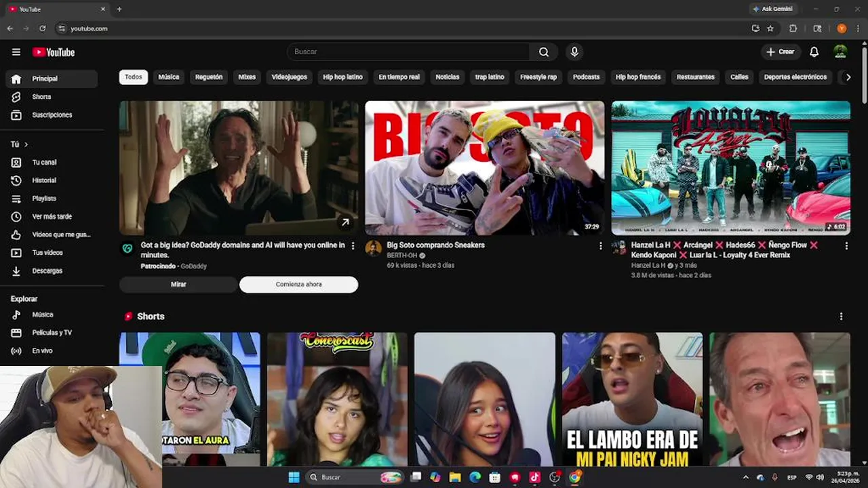Open Tu canal in the sidebar
The image size is (868, 488).
tap(52, 163)
